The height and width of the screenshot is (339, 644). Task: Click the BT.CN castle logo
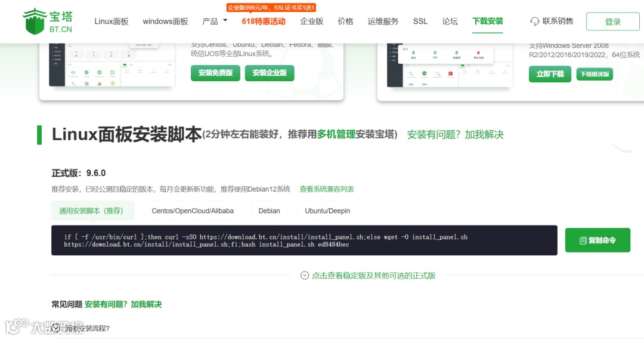(48, 21)
